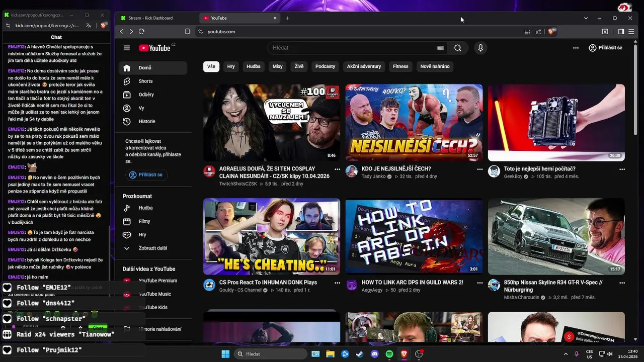Open Discord from the taskbar
Viewport: 644px width, 362px height.
tap(374, 354)
